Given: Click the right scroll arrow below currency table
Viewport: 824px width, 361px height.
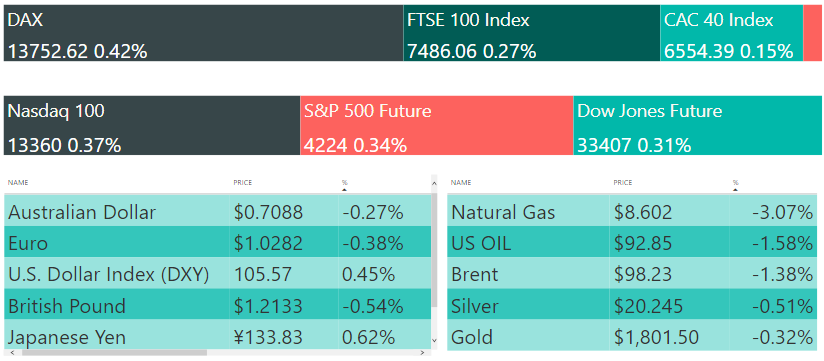Looking at the screenshot, I should point(424,352).
